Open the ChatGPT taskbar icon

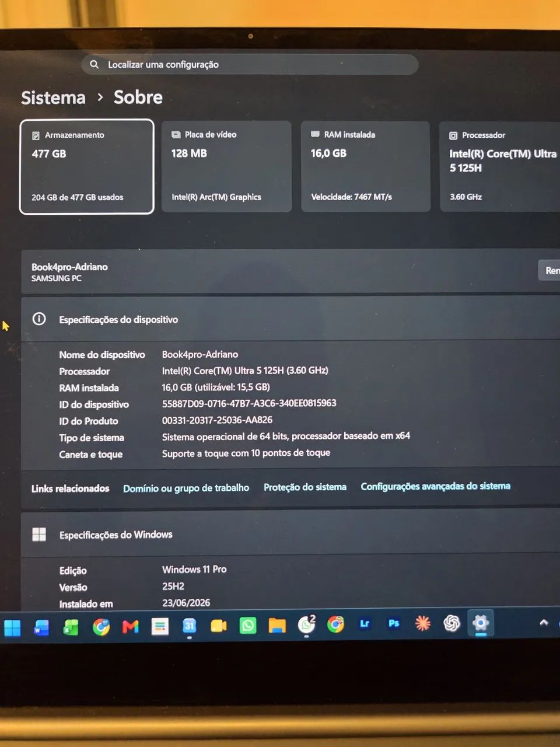pyautogui.click(x=452, y=623)
